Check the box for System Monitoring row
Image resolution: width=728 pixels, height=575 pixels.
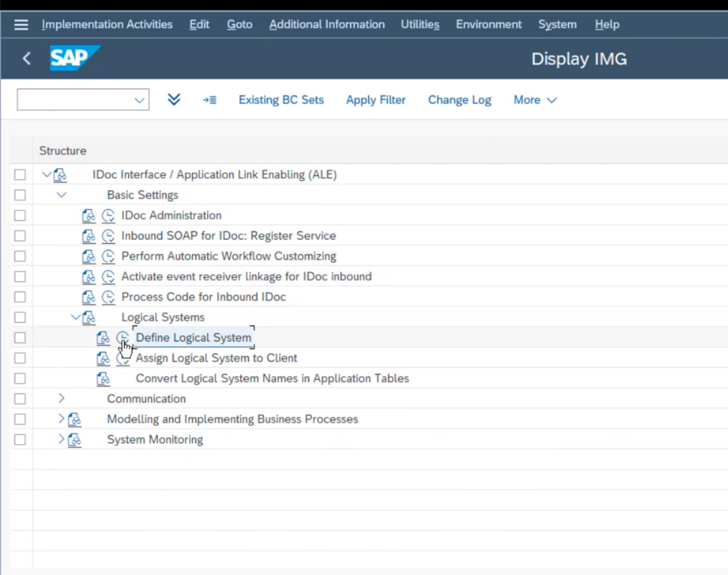(20, 440)
